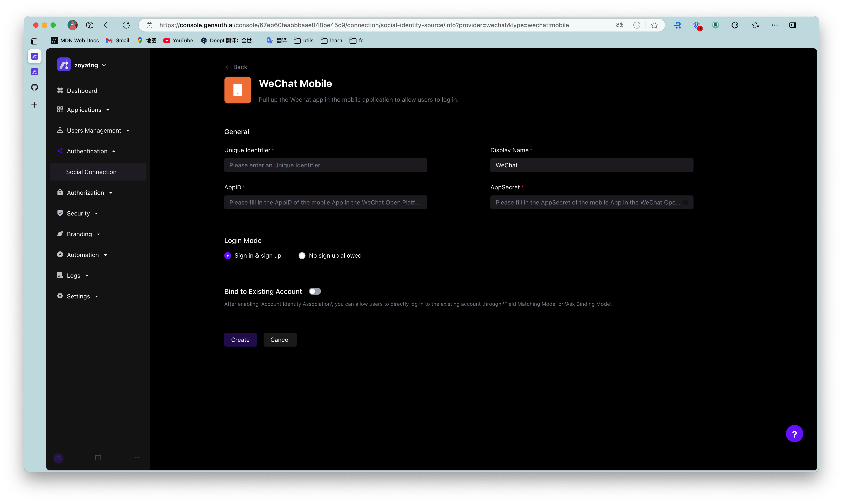This screenshot has width=843, height=504.
Task: Expand the Applications sidebar menu
Action: (84, 110)
